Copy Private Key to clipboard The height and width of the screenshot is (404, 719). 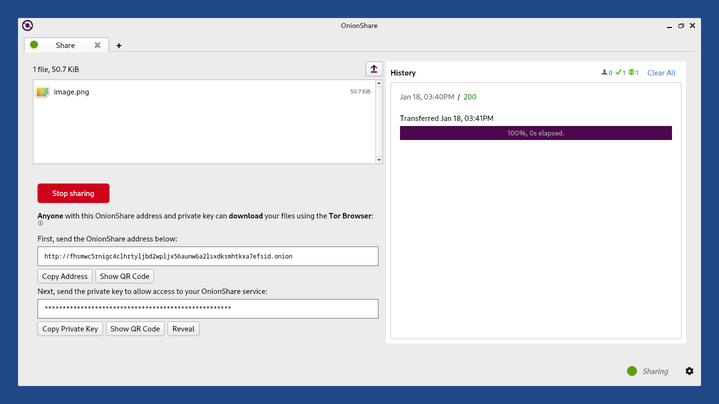pyautogui.click(x=70, y=329)
